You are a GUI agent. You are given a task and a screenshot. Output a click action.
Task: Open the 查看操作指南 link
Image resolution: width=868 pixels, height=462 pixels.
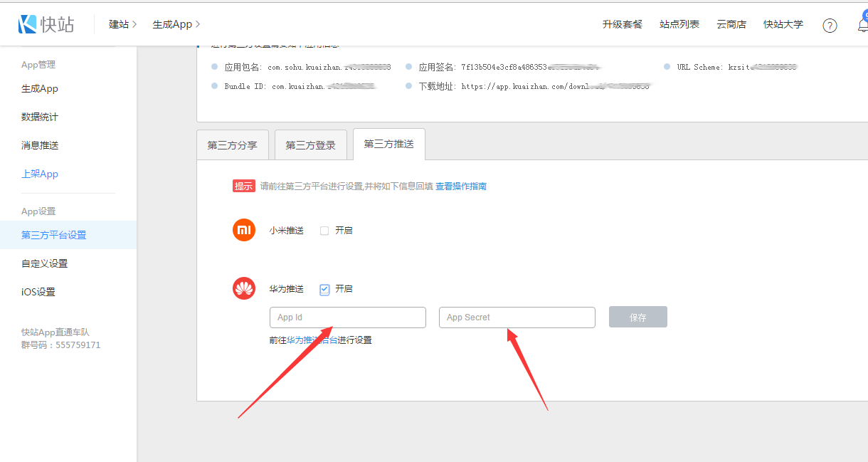pyautogui.click(x=461, y=187)
